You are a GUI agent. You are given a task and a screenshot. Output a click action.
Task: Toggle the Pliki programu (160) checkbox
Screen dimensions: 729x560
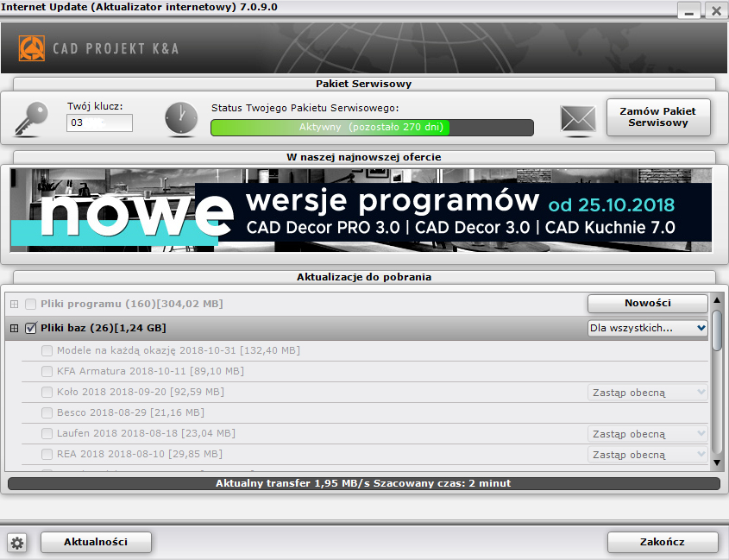coord(31,305)
